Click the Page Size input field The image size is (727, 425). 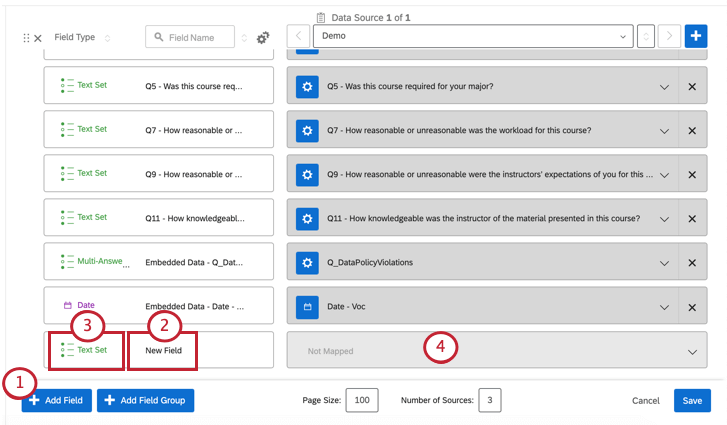click(361, 401)
